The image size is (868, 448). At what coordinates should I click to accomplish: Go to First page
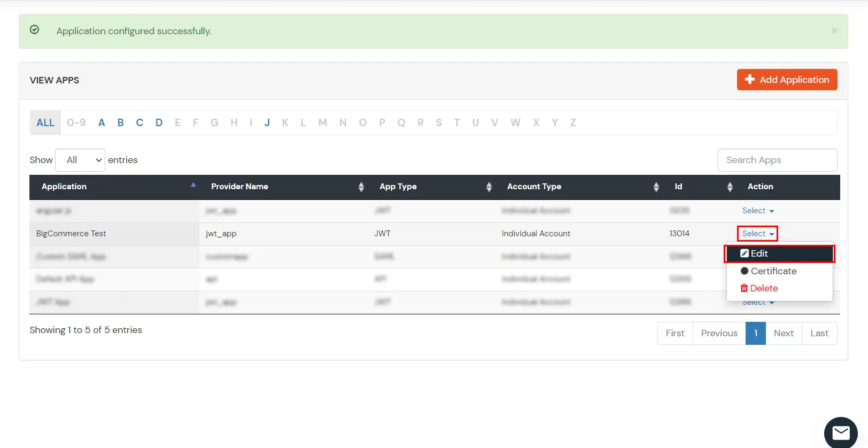675,333
